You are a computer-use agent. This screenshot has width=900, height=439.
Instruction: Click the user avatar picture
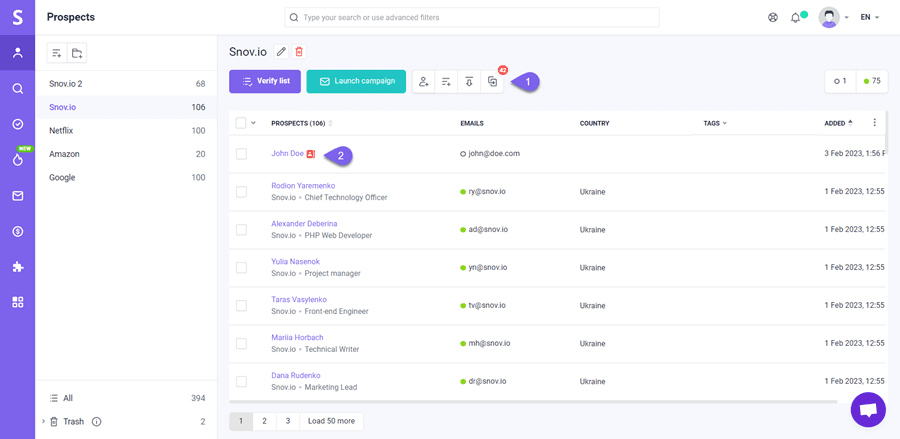tap(829, 17)
